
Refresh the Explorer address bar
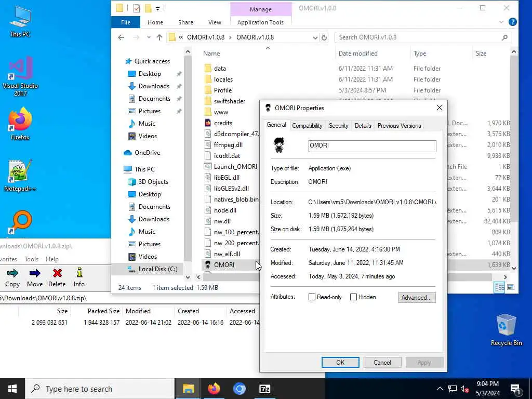pos(324,37)
